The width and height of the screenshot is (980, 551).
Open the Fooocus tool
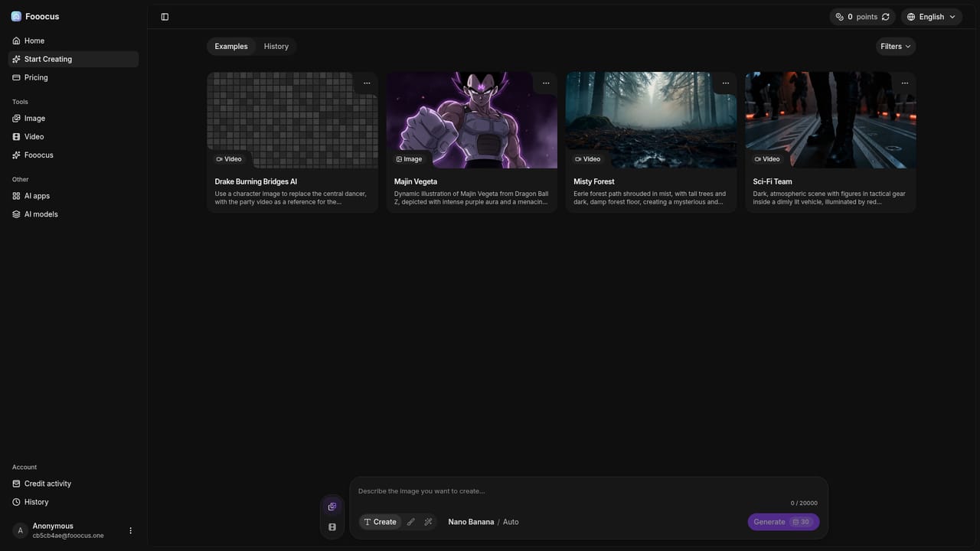coord(73,155)
